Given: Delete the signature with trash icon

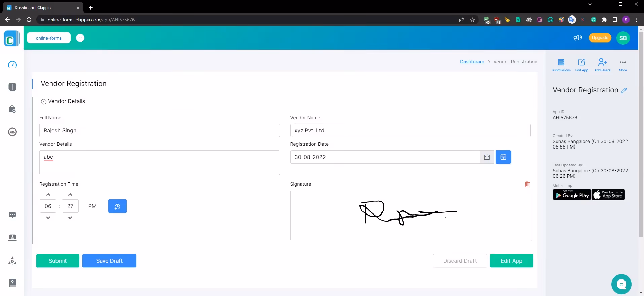Looking at the screenshot, I should pos(527,184).
